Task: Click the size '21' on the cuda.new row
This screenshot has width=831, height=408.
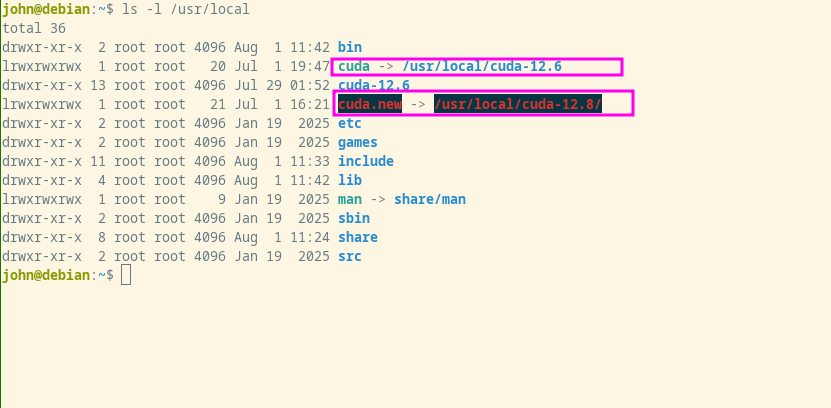Action: [x=218, y=104]
